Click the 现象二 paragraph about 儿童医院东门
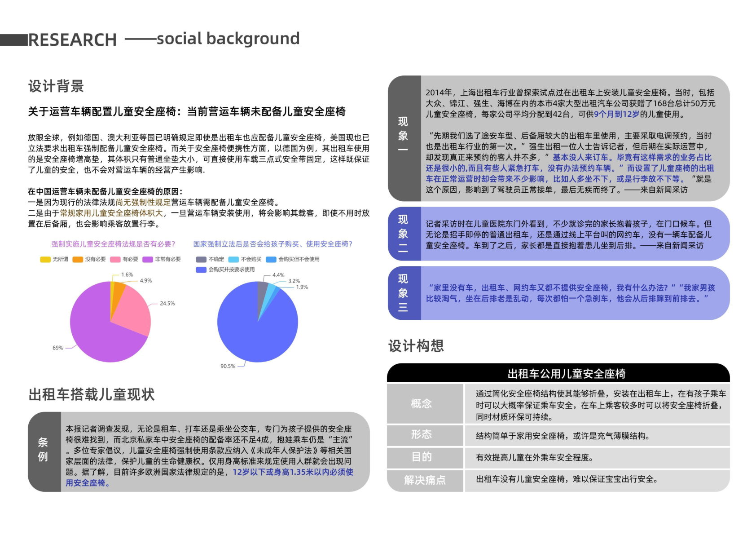 pos(569,234)
